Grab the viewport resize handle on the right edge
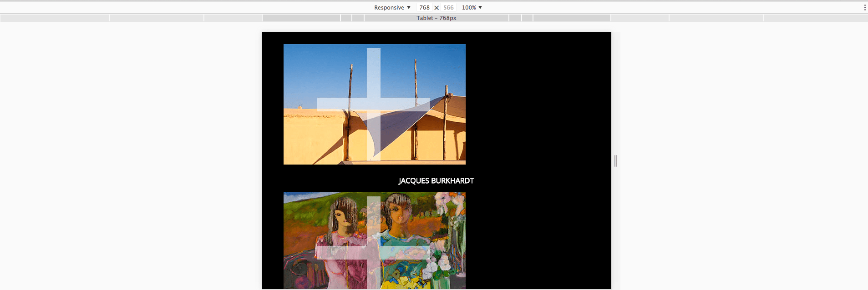The image size is (868, 290). pos(616,160)
